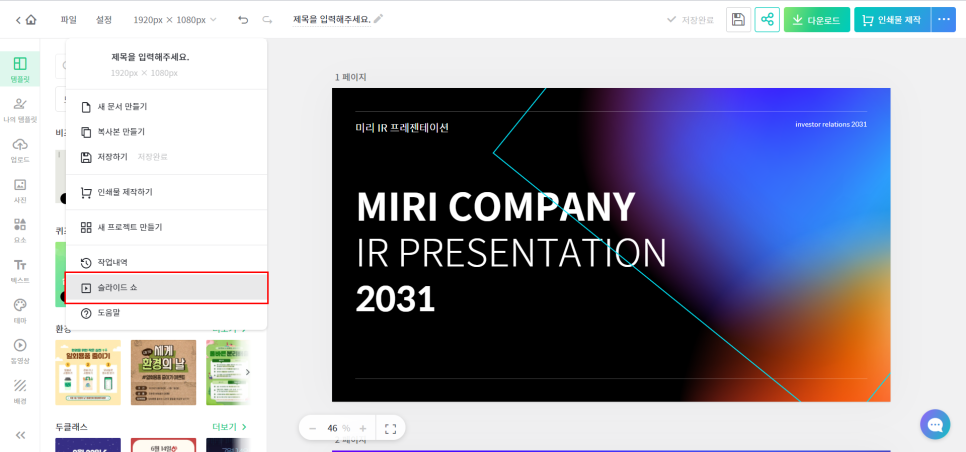Click the 2031 text on the slide

(396, 299)
